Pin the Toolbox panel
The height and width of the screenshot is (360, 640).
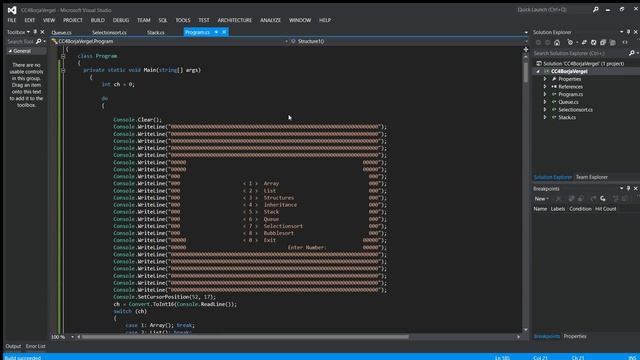click(35, 32)
